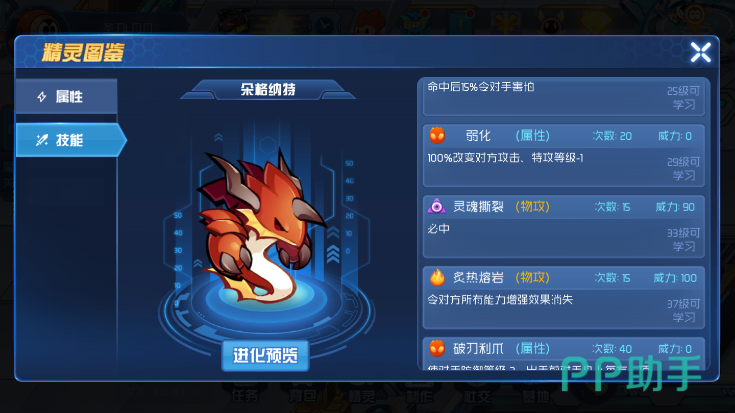Screen dimensions: 735x413
Task: Click the sword icon on 技能 tab
Action: 42,140
